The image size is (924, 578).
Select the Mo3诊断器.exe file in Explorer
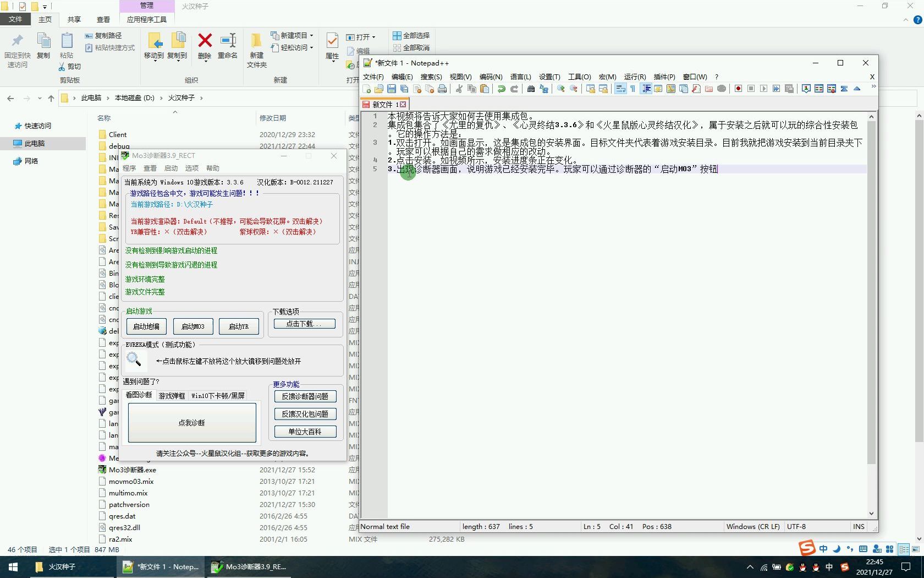132,470
